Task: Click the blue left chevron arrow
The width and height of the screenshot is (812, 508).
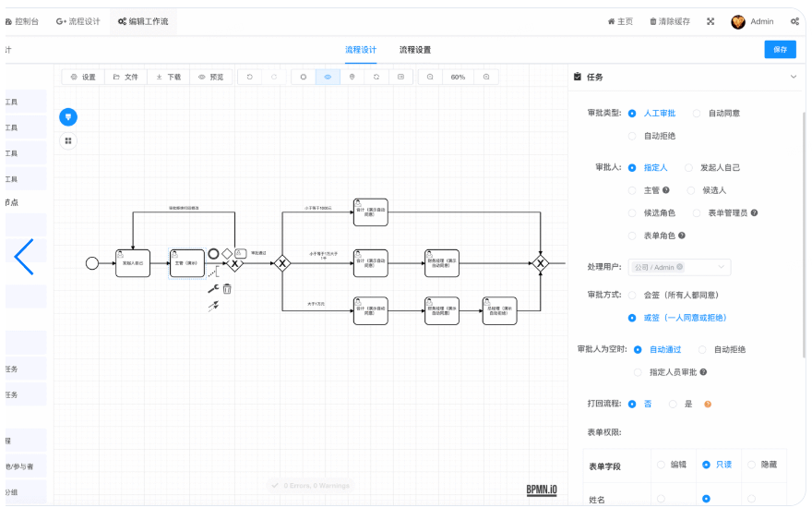Action: [x=24, y=257]
